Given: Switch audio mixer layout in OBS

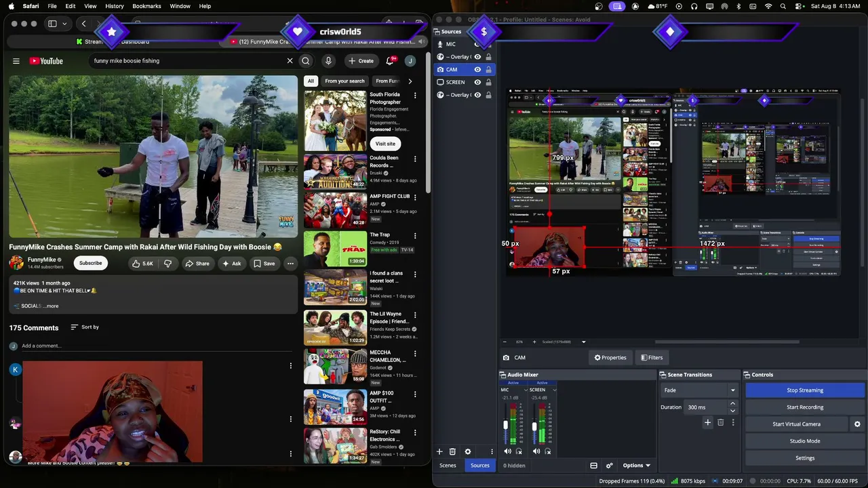Looking at the screenshot, I should 593,466.
